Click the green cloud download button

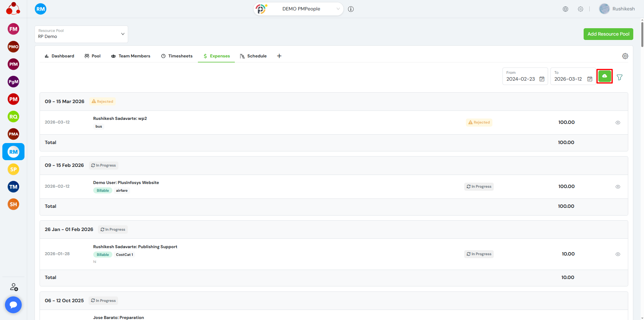[x=604, y=76]
